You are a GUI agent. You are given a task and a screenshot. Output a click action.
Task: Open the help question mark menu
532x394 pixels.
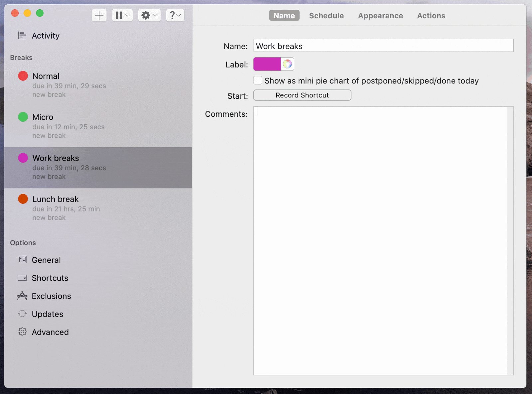[175, 15]
